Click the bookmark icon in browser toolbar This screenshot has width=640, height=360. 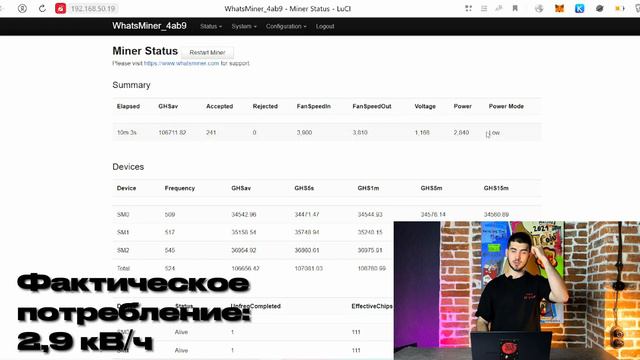515,8
